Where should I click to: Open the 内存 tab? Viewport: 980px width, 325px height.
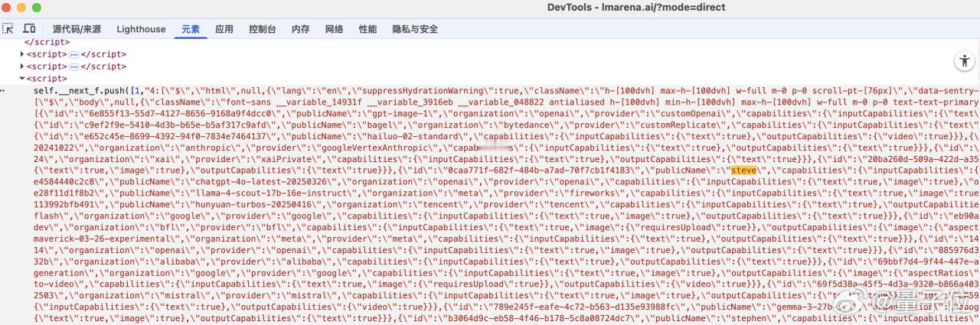(x=301, y=29)
